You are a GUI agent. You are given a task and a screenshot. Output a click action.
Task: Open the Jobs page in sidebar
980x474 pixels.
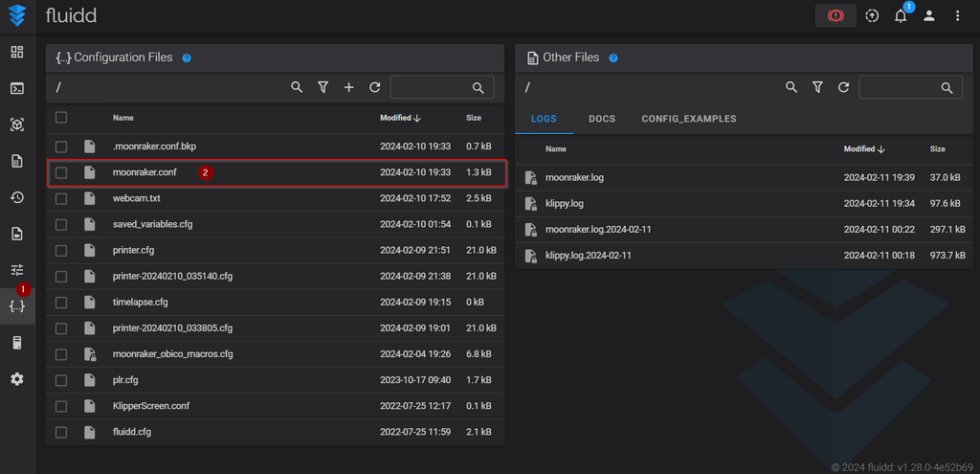(x=17, y=161)
